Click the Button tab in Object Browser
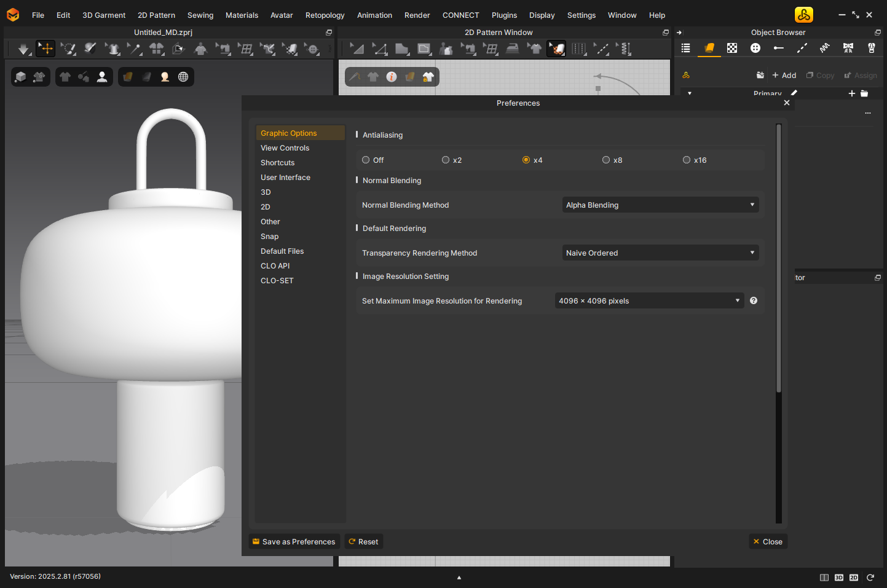887x588 pixels. 755,48
